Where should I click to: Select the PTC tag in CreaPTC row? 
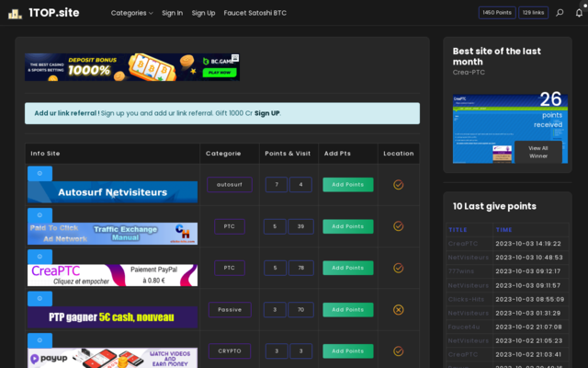click(230, 268)
